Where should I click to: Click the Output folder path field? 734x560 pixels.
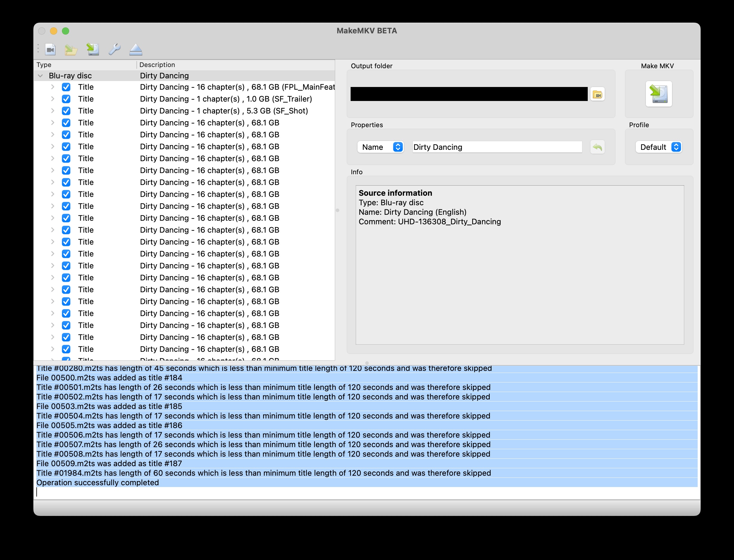(x=469, y=94)
